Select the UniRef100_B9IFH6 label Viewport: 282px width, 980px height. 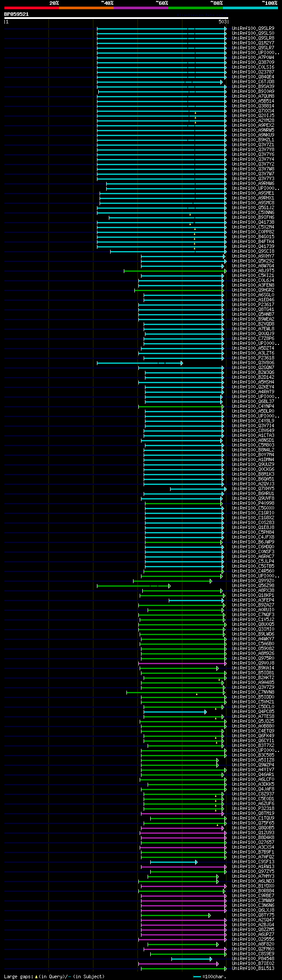coord(253,217)
